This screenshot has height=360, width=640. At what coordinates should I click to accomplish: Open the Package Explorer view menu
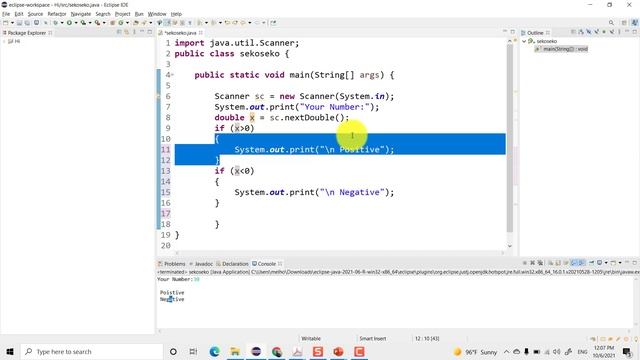[x=134, y=32]
